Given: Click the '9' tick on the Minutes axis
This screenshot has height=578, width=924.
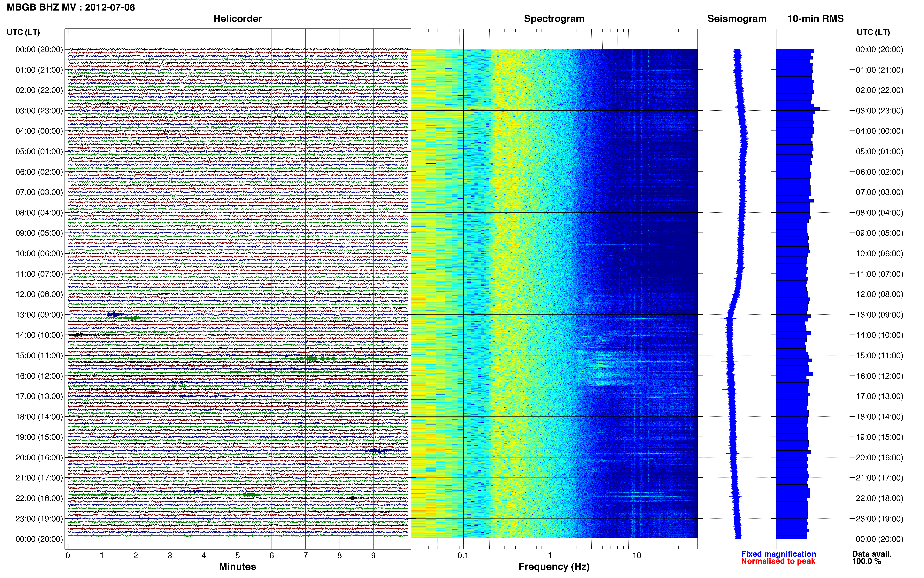Looking at the screenshot, I should (373, 556).
